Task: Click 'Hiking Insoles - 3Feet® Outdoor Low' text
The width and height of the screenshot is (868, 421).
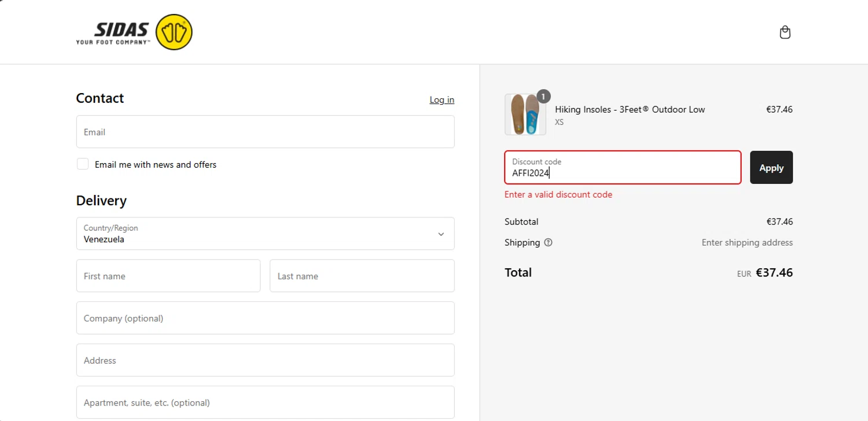Action: coord(630,109)
